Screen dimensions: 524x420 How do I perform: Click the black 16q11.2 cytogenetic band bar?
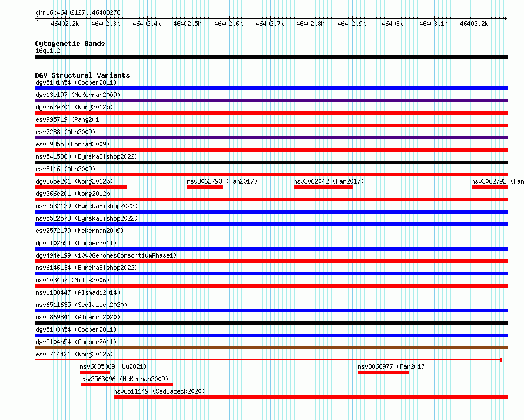coord(271,57)
